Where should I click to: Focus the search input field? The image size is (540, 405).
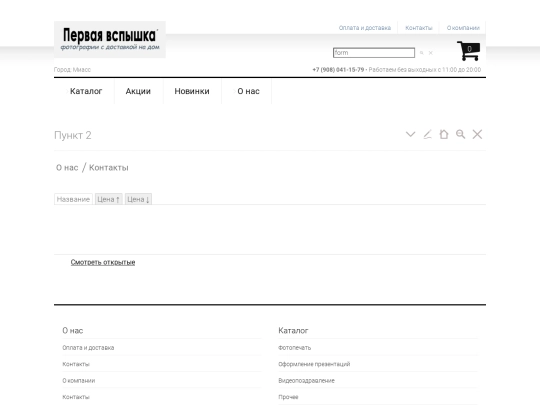click(374, 53)
